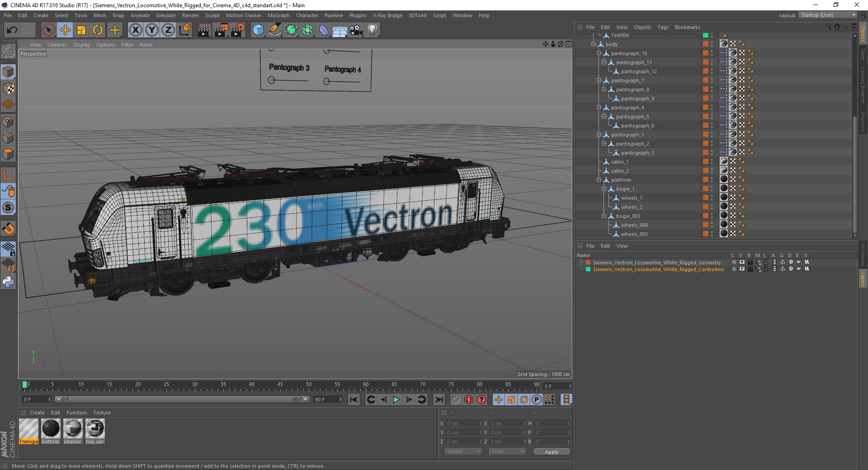This screenshot has height=470, width=868.
Task: Open the Simulate menu
Action: pyautogui.click(x=166, y=15)
